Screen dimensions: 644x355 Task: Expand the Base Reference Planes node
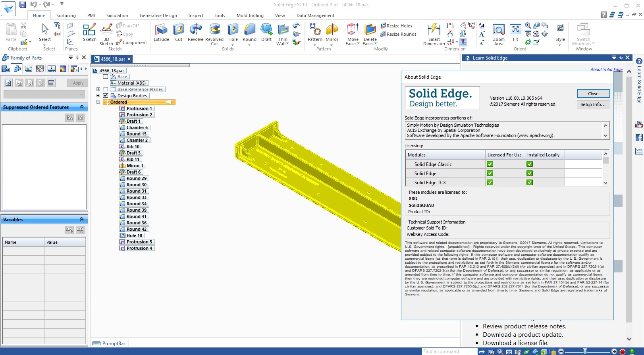point(98,89)
